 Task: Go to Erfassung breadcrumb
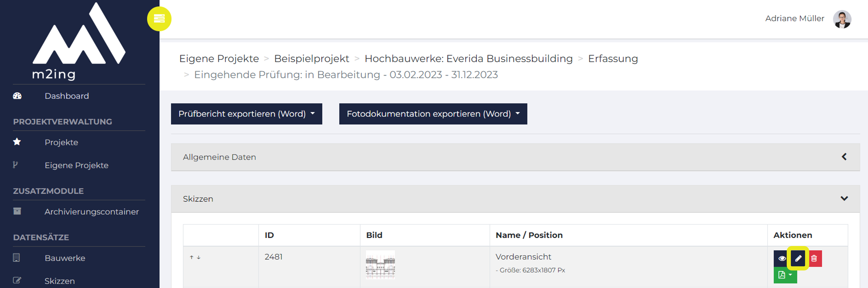[613, 59]
